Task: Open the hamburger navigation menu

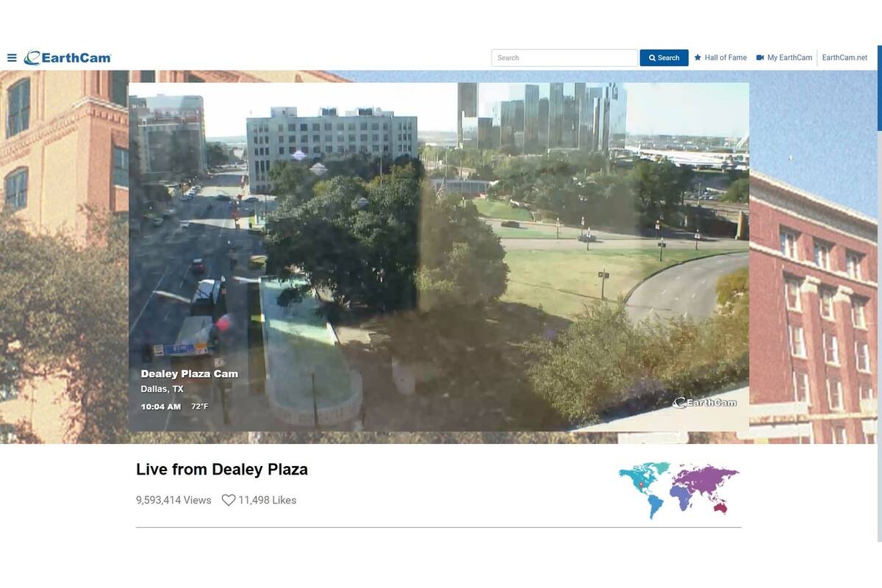Action: [12, 57]
